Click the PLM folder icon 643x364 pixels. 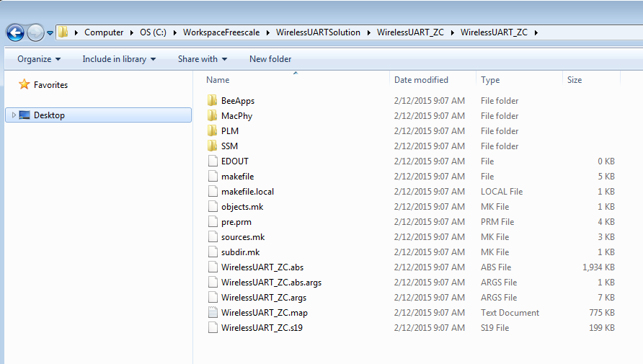point(213,130)
